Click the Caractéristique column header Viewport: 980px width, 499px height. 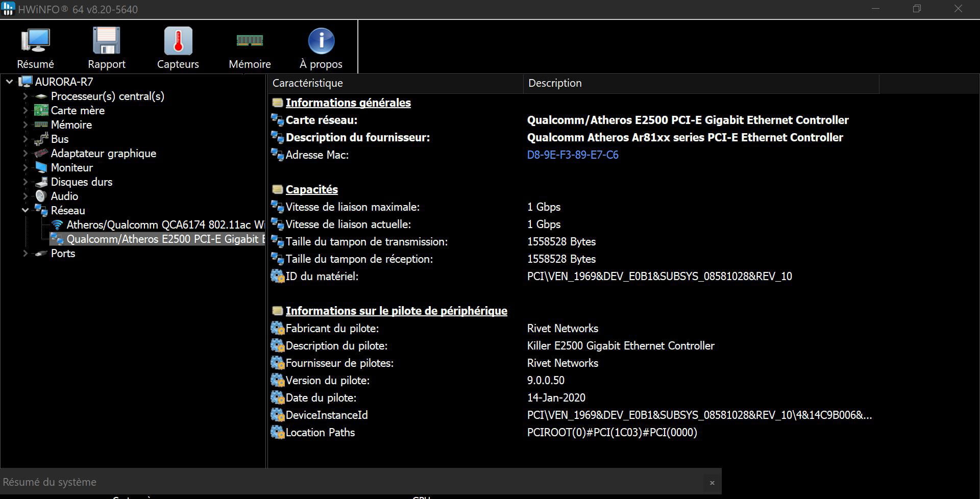[x=396, y=83]
